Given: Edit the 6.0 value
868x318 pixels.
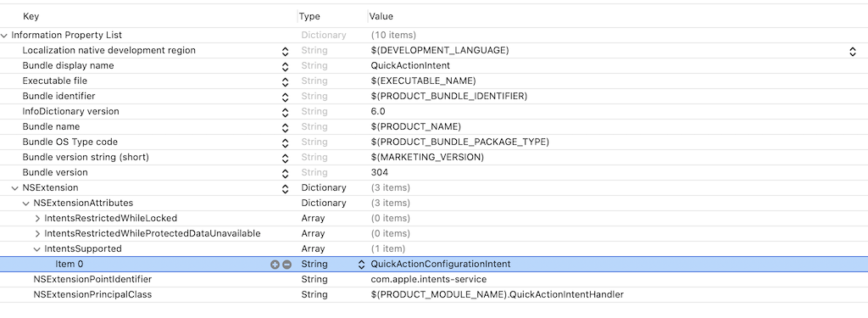Looking at the screenshot, I should pyautogui.click(x=378, y=111).
